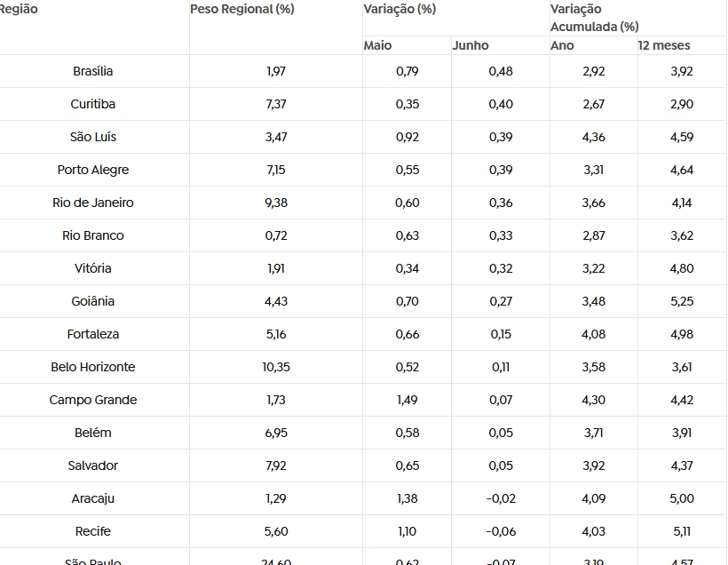Select the Brasília row name
The width and height of the screenshot is (728, 565).
pyautogui.click(x=93, y=71)
